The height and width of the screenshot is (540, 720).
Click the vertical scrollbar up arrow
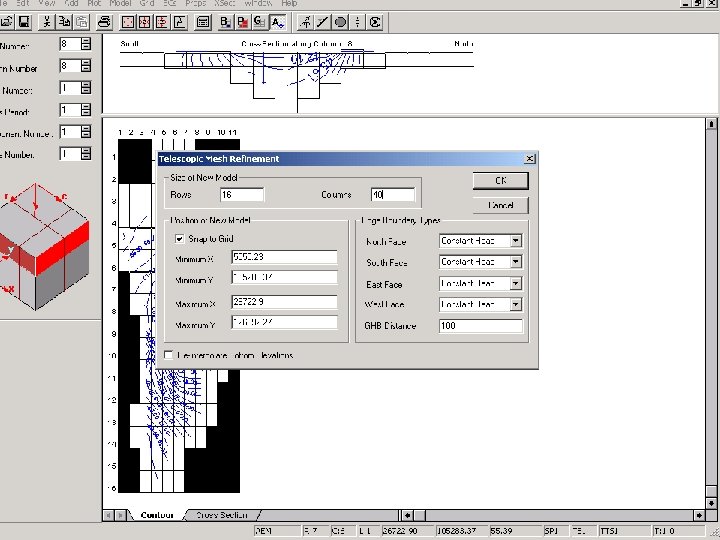pos(711,124)
